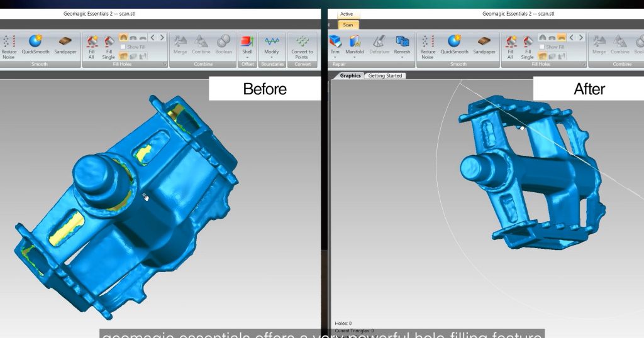Select curvature fill mode in After window

[542, 38]
